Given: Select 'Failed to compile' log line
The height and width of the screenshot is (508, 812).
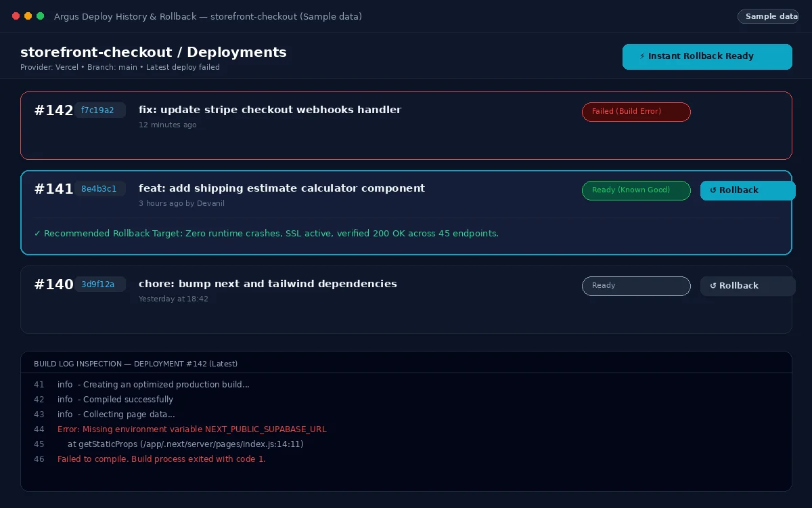Looking at the screenshot, I should click(x=162, y=459).
